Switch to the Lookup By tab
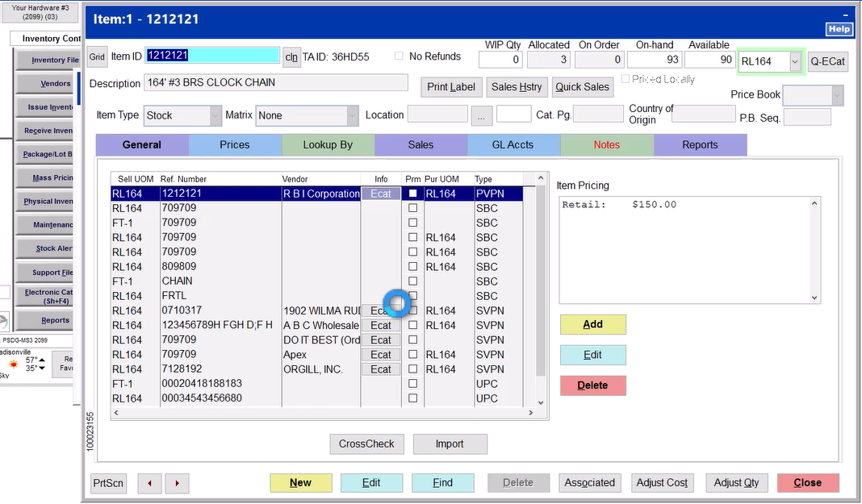Screen dimensions: 862x504 pos(328,145)
